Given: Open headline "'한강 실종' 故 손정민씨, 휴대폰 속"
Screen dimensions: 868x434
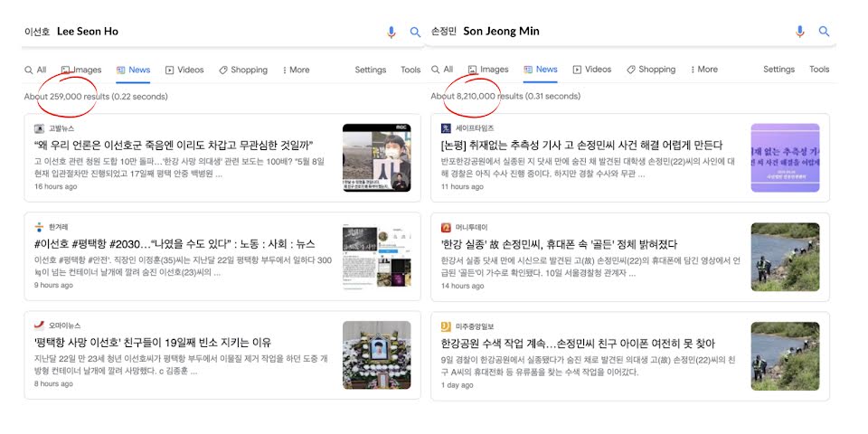Looking at the screenshot, I should [x=559, y=244].
